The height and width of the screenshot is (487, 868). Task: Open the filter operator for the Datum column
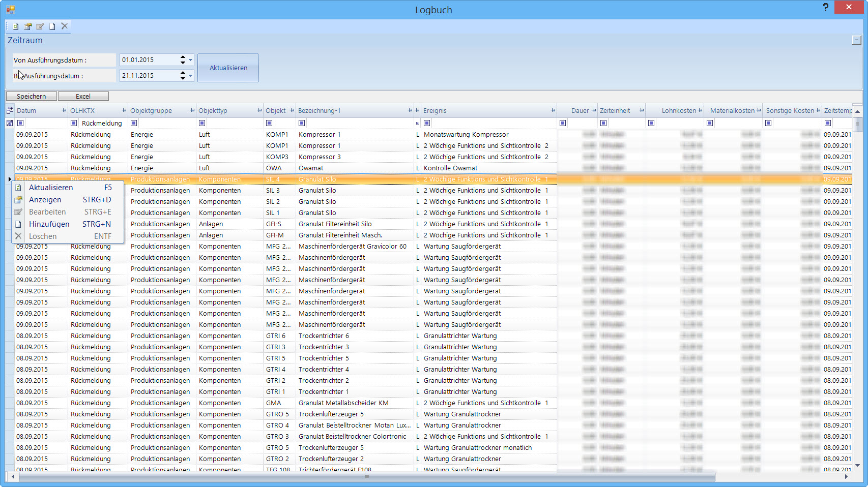click(20, 123)
